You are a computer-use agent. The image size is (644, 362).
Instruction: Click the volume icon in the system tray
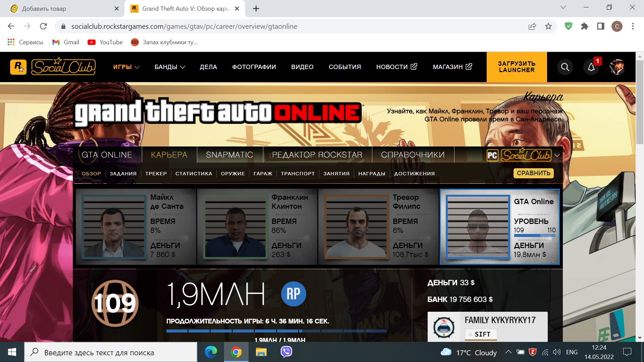(x=557, y=352)
